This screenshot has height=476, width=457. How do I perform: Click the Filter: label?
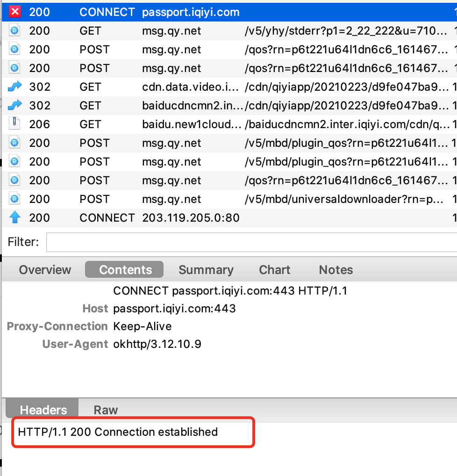tap(23, 242)
